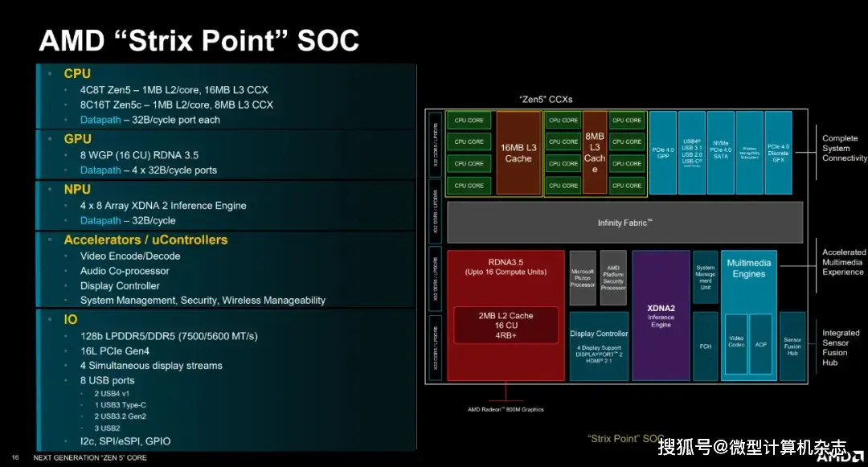Viewport: 868px width, 467px height.
Task: Click the Microsoft Pluton Processor box
Action: click(x=583, y=277)
